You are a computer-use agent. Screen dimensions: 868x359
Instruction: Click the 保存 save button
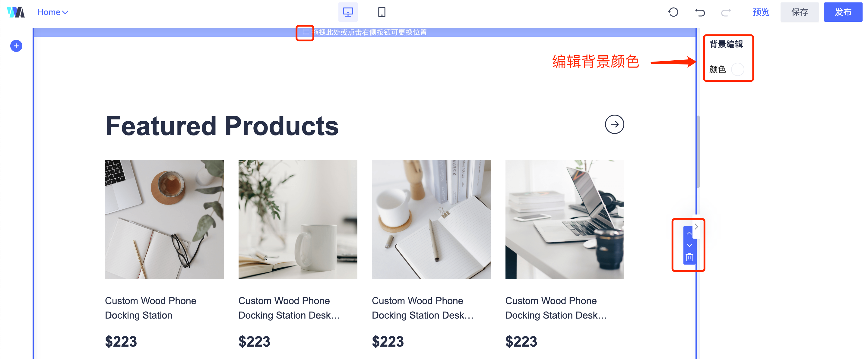(799, 12)
